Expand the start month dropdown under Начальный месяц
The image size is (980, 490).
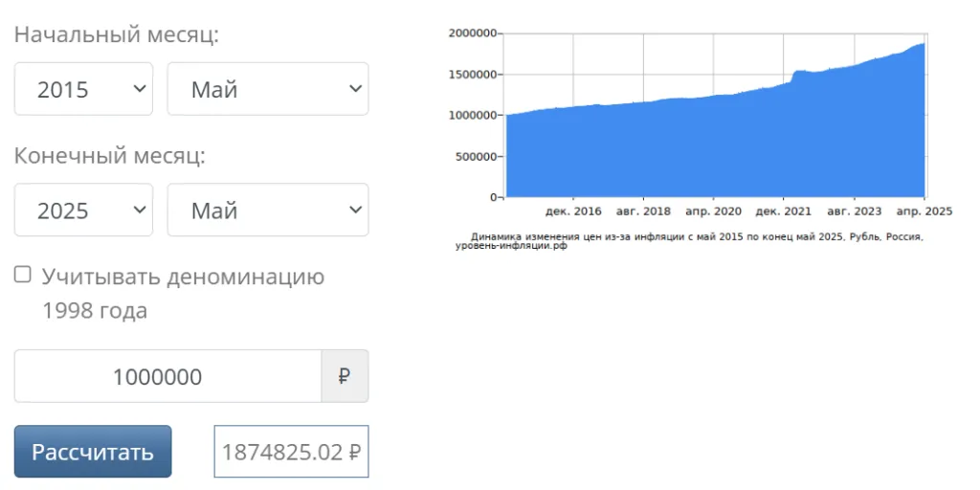268,89
